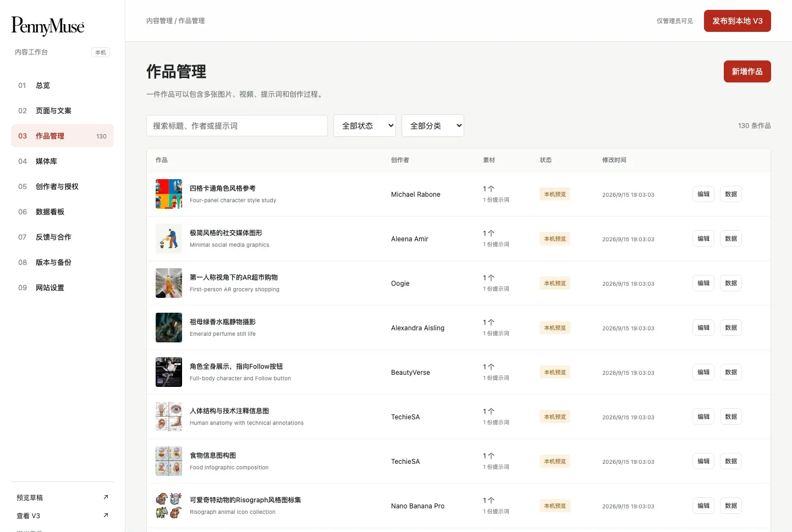Click creator name Michael Rabone
Viewport: 792px width, 532px height.
click(x=416, y=195)
